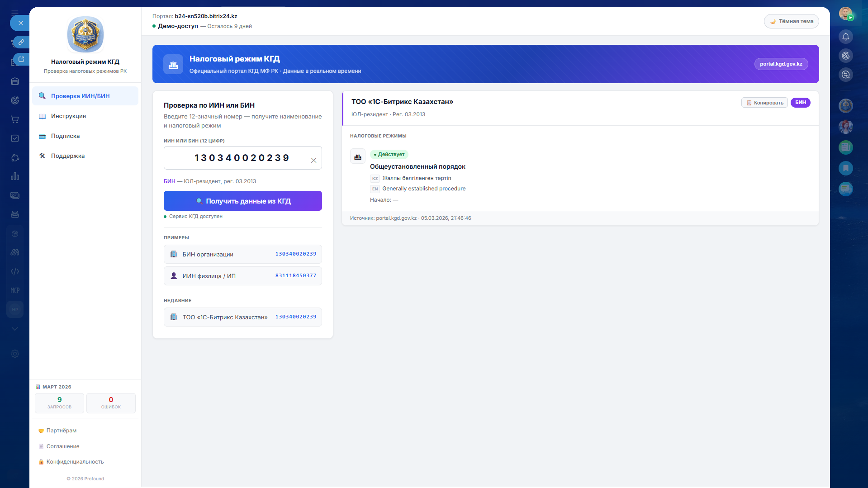Screen dimensions: 868x488
Task: Click the code brackets developer icon
Action: click(15, 271)
